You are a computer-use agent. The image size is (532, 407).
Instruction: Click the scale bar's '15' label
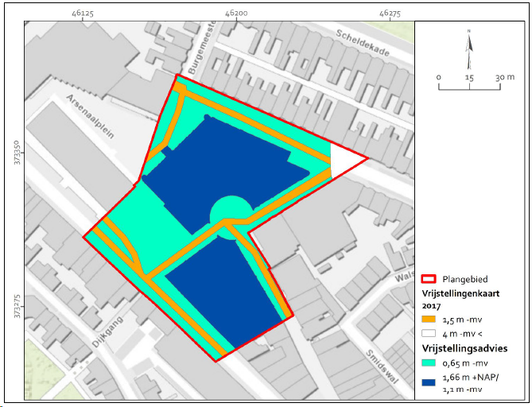469,77
